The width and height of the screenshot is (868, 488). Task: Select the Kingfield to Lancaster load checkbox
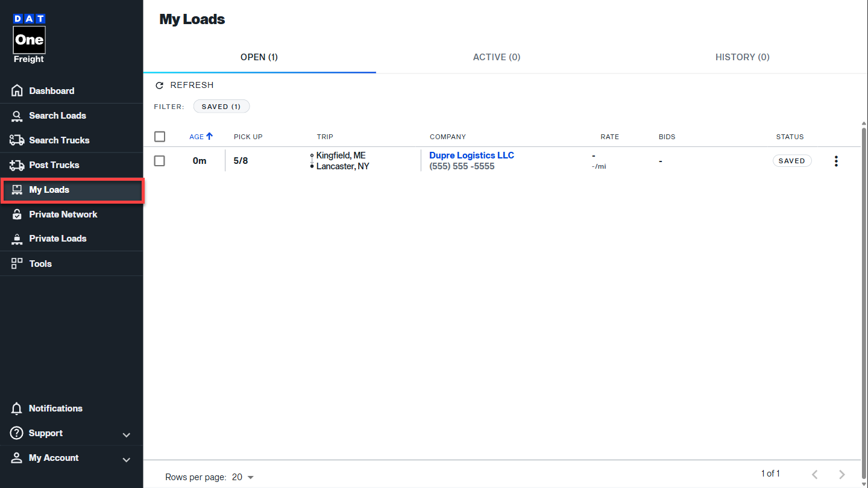[160, 161]
